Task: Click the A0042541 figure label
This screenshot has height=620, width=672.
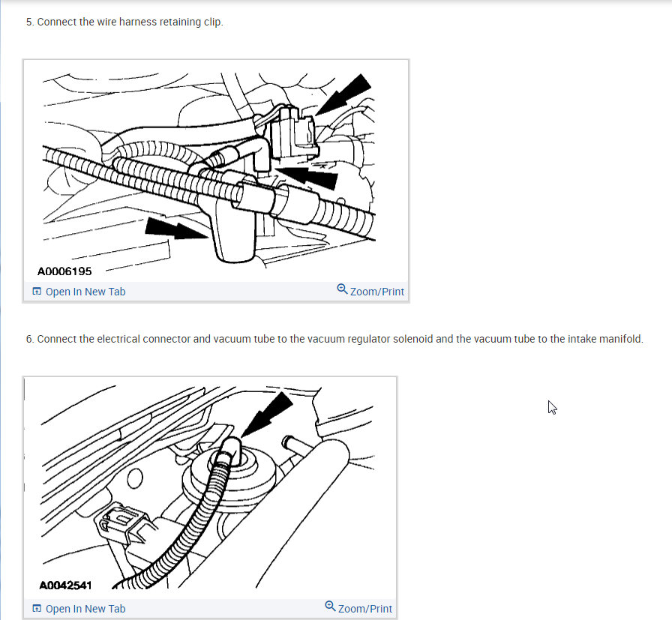Action: pos(65,586)
